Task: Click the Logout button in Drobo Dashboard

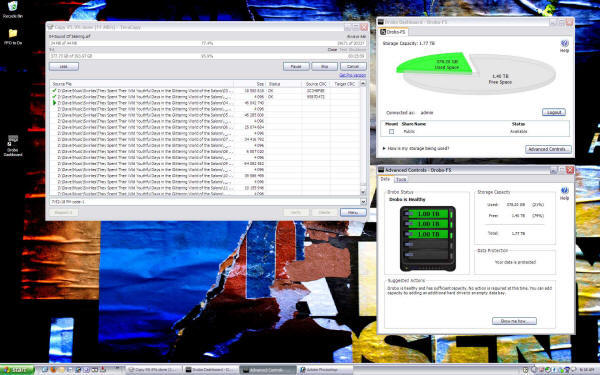Action: tap(554, 112)
